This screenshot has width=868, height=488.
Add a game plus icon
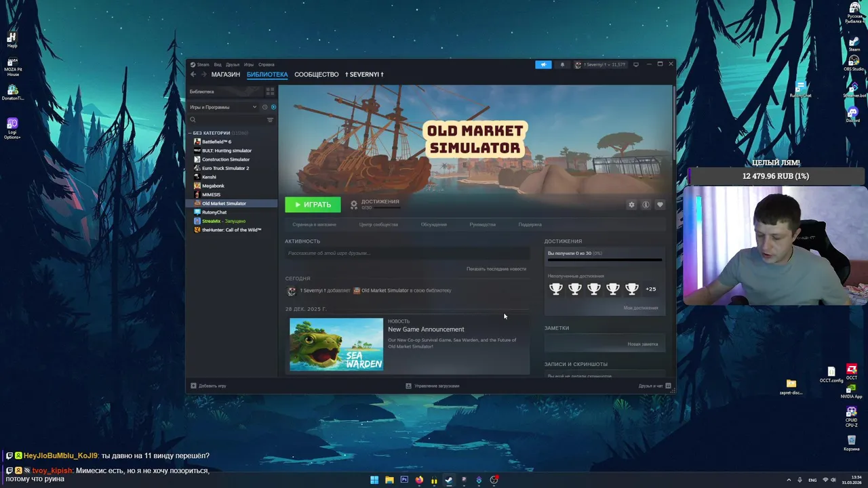tap(193, 386)
